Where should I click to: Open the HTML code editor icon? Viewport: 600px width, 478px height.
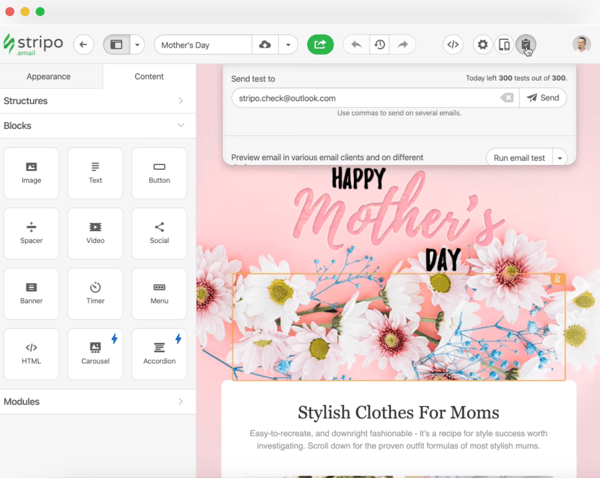[453, 45]
